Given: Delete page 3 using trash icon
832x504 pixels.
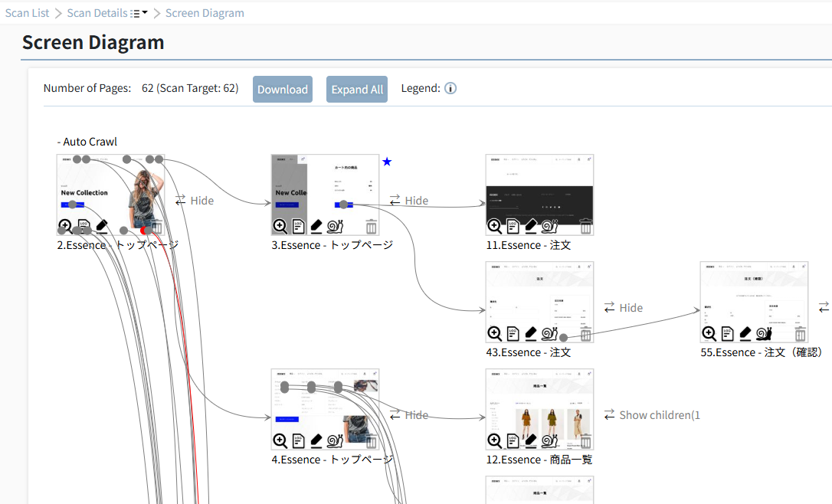Looking at the screenshot, I should point(372,227).
